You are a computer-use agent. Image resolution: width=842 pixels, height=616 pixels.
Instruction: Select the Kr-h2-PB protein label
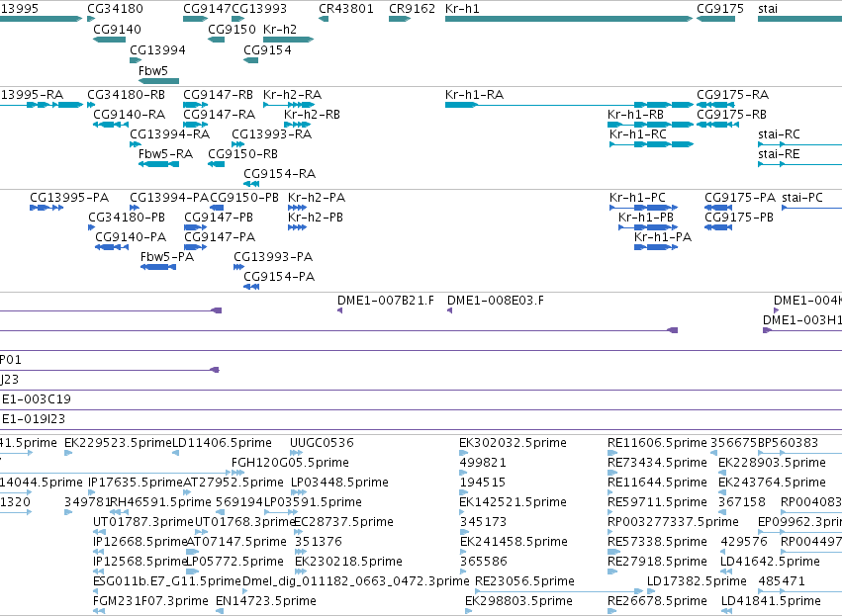pyautogui.click(x=316, y=218)
